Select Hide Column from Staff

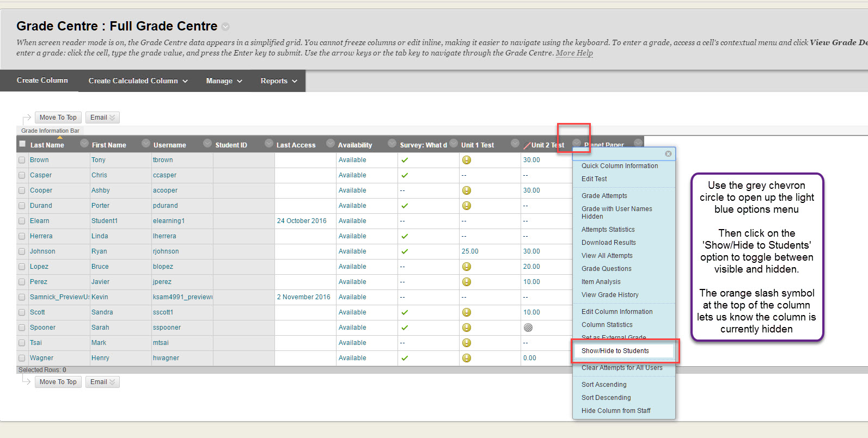tap(616, 411)
